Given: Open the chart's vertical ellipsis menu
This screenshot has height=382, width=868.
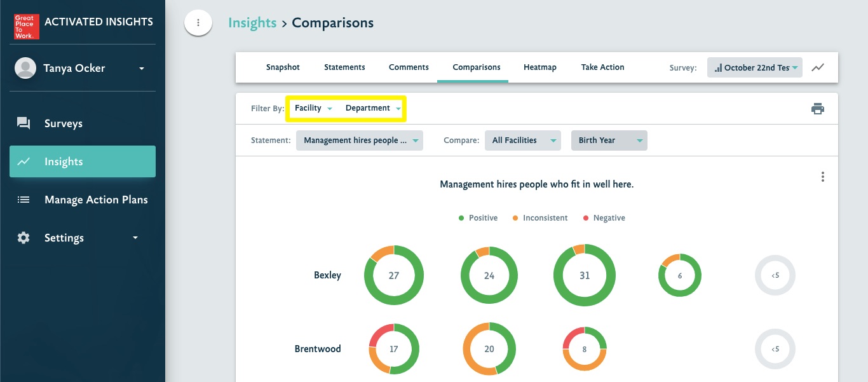Looking at the screenshot, I should click(822, 177).
